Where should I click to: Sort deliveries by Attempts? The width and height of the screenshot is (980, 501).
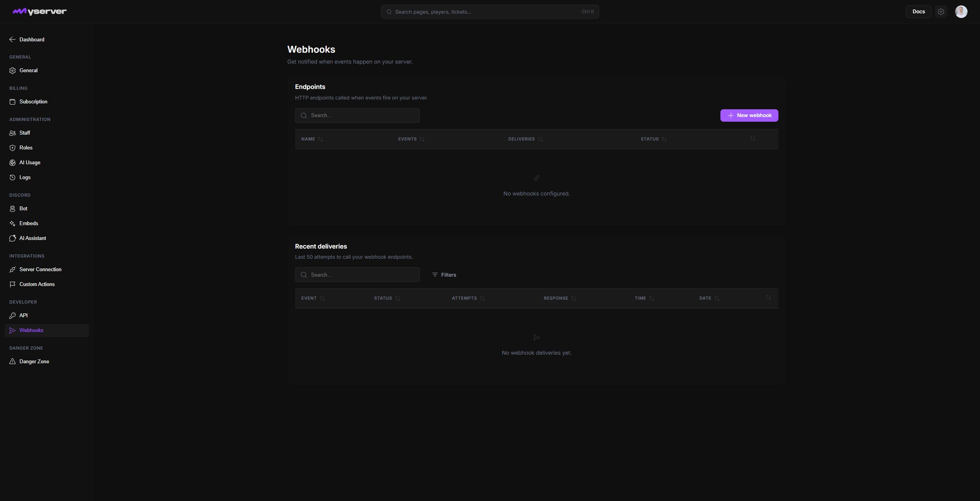[x=468, y=298]
